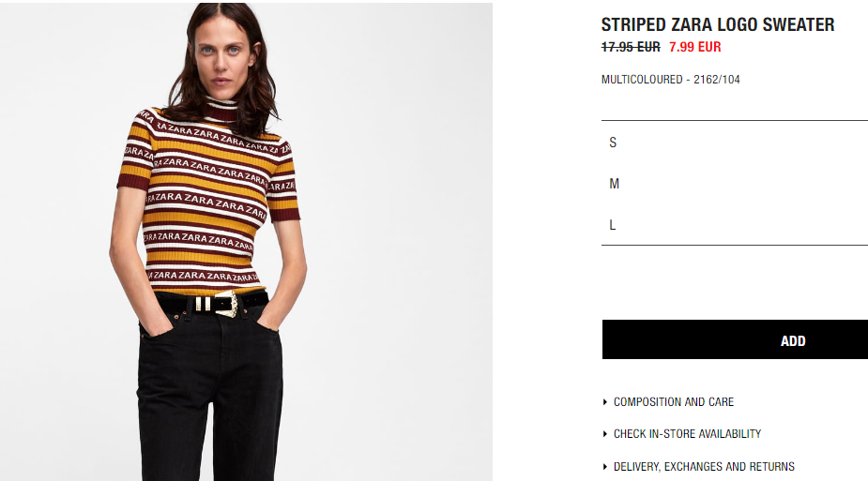Click the sweater's turtleneck collar
The height and width of the screenshot is (481, 868).
pyautogui.click(x=221, y=111)
